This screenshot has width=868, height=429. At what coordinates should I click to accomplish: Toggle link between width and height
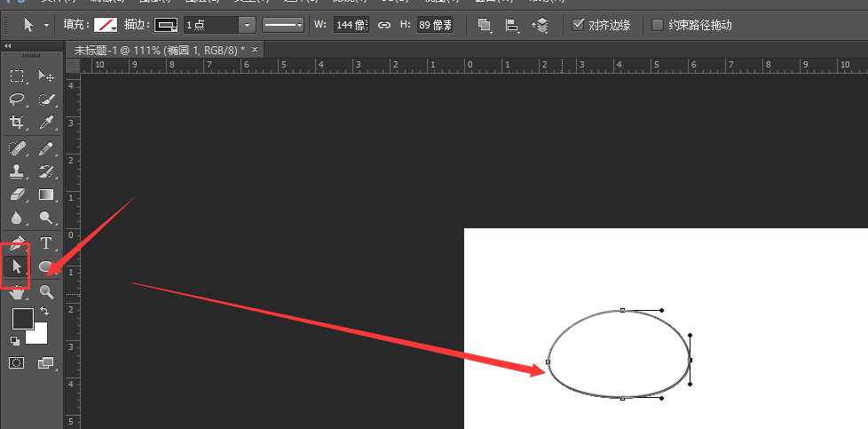[x=383, y=25]
